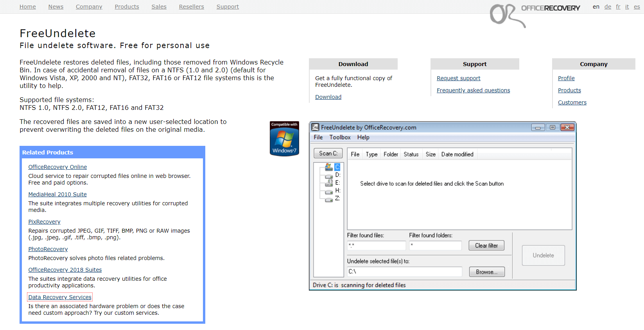Sort by Date modified column header
The image size is (644, 330).
click(x=457, y=154)
